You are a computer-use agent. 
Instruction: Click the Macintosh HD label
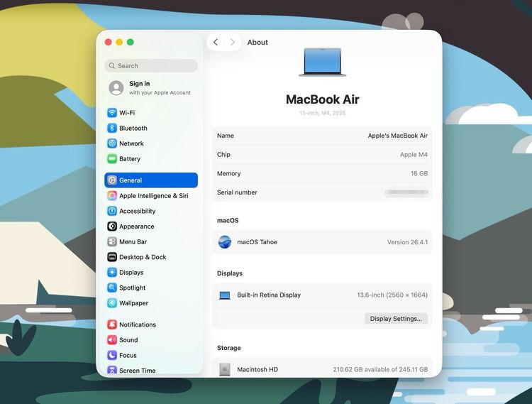(x=257, y=369)
